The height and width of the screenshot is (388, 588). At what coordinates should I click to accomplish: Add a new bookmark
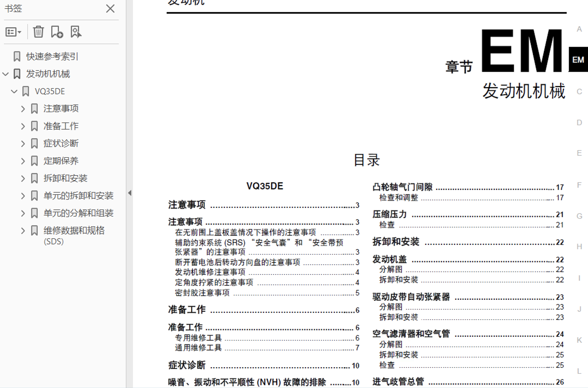click(57, 32)
